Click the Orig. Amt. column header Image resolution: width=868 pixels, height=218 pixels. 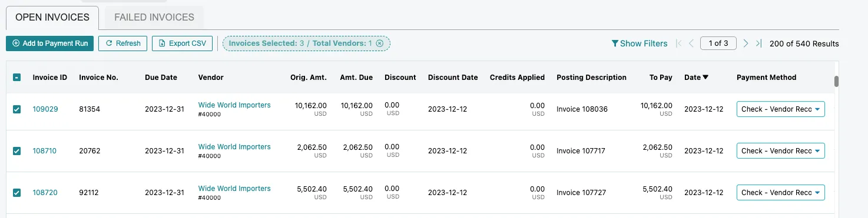pos(309,78)
